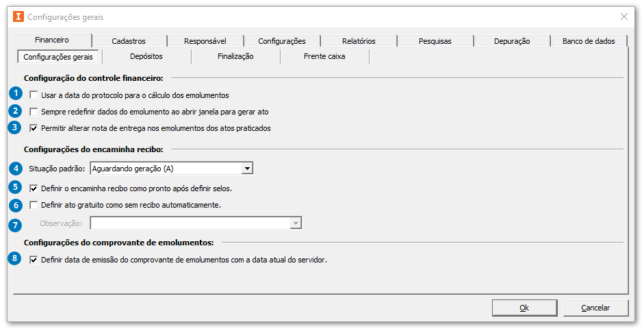Go to the Depósitos sub-tab
This screenshot has height=331, width=644.
pos(146,56)
